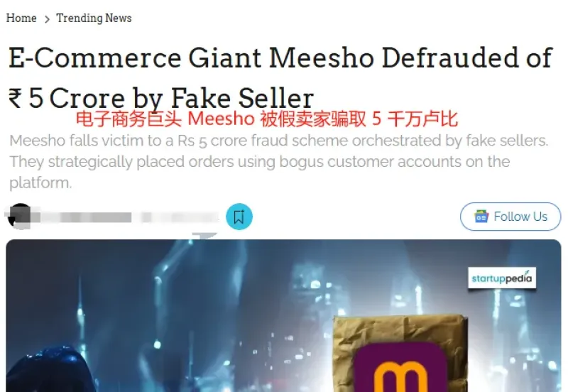Click the word Crore in the headline
This screenshot has height=392, width=568.
[87, 98]
